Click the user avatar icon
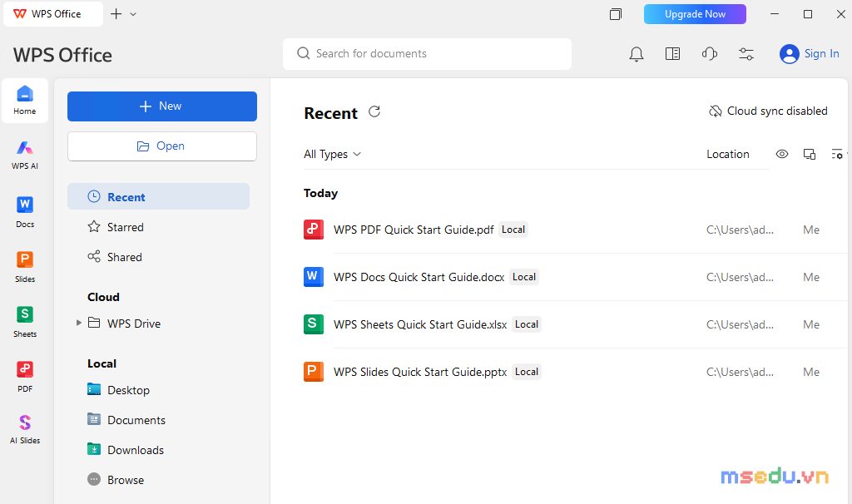The width and height of the screenshot is (852, 504). click(789, 54)
